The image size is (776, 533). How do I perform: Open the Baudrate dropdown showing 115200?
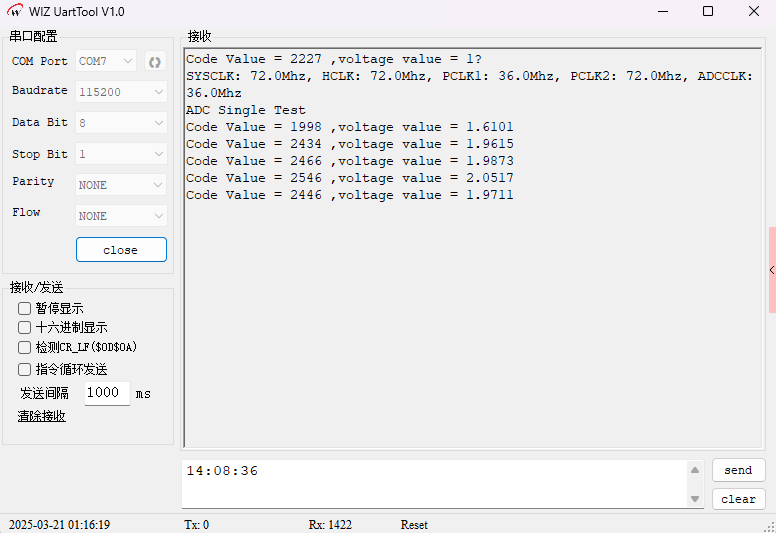tap(121, 91)
